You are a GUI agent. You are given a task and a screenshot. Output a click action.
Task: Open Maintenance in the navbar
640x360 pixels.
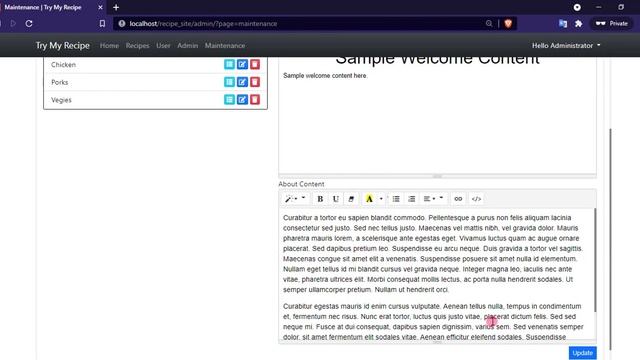[225, 46]
